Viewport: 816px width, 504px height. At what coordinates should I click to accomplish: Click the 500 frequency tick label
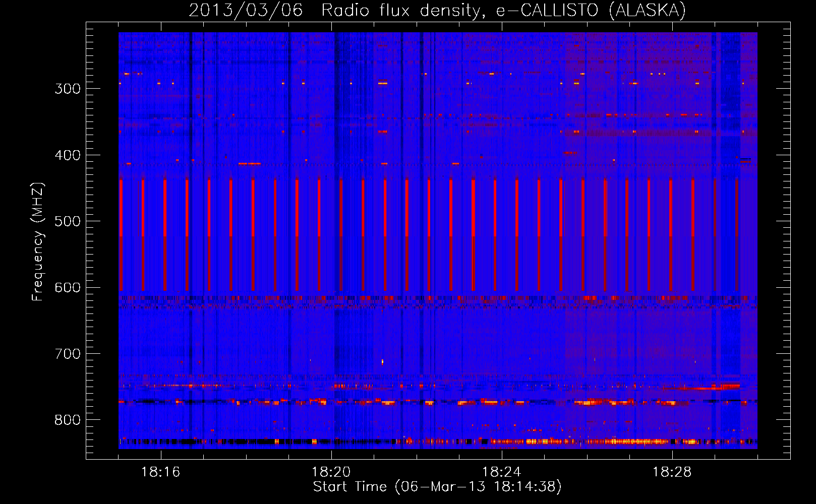tap(68, 221)
